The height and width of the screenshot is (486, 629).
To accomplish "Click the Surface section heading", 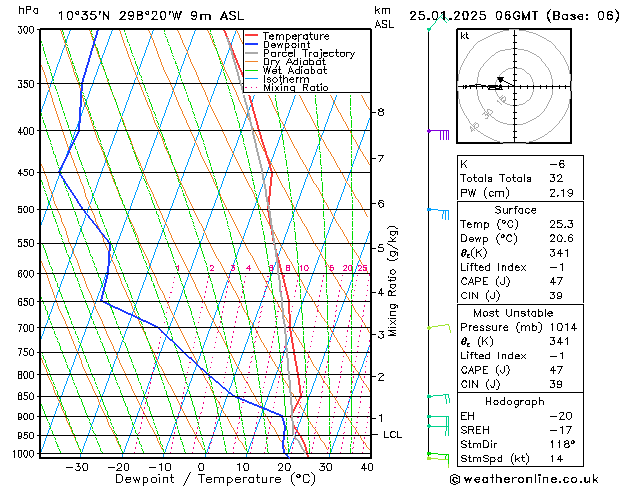I will pos(515,210).
